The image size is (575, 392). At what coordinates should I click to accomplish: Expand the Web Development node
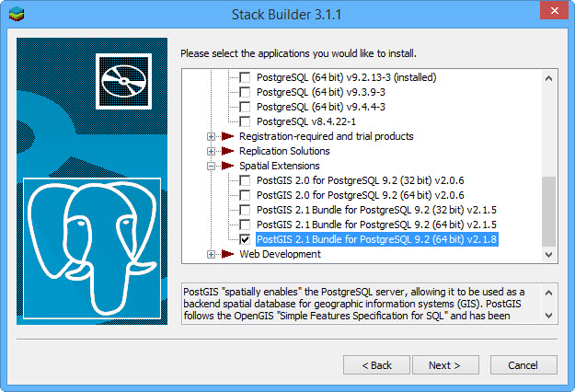[x=211, y=254]
